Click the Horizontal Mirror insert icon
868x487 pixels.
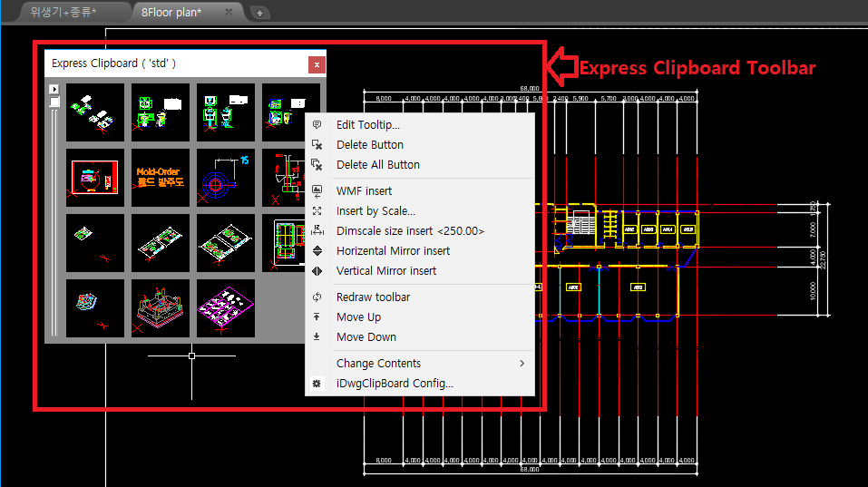(317, 250)
